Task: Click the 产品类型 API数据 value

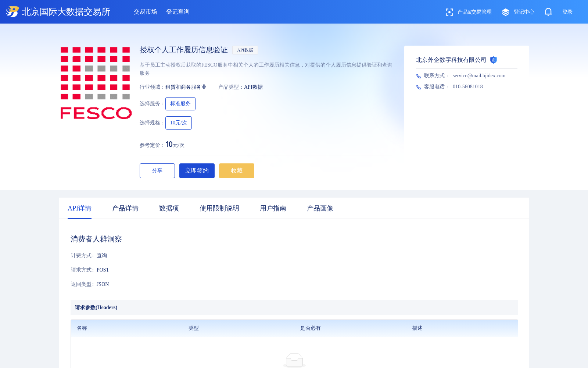Action: (253, 87)
